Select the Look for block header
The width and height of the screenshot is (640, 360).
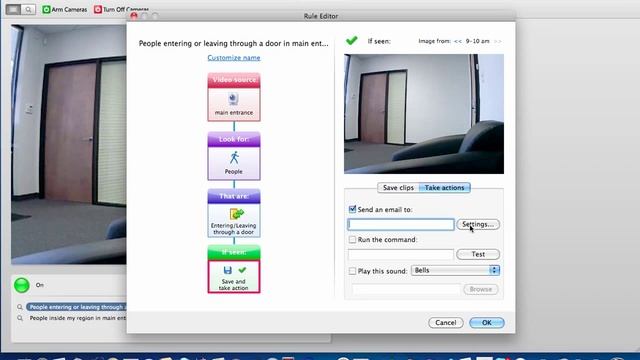[234, 139]
